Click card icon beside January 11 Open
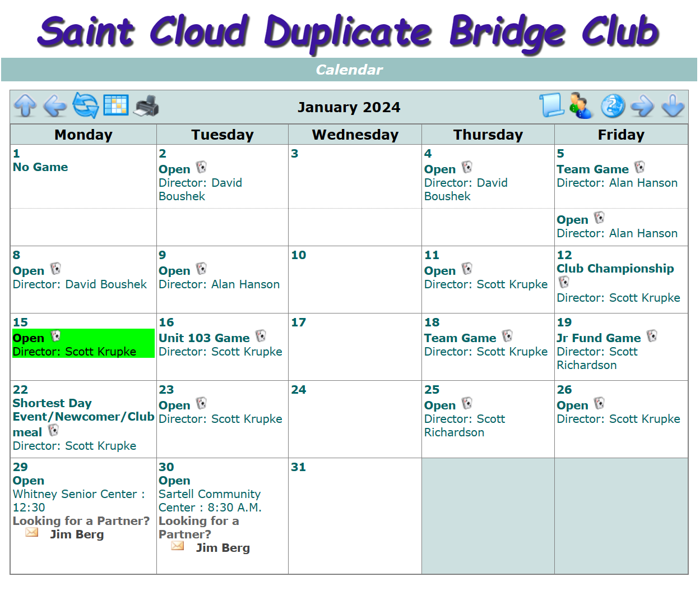 [x=467, y=269]
